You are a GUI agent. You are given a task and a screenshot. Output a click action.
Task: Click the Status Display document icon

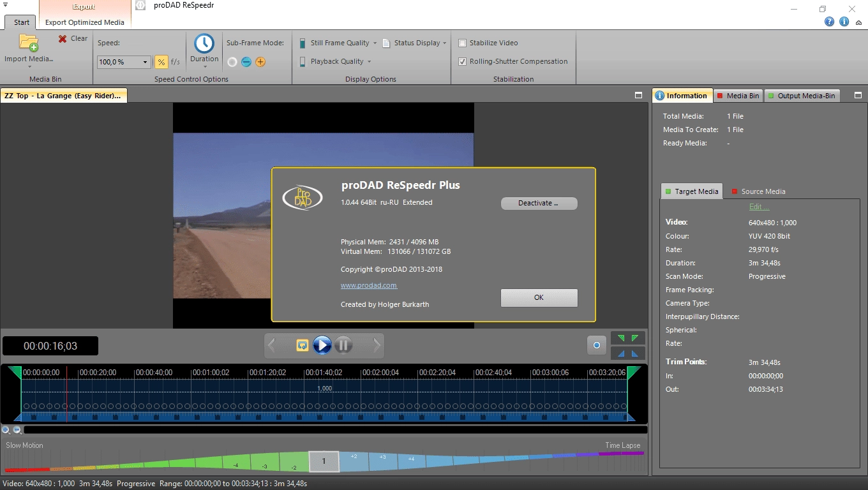click(x=386, y=43)
